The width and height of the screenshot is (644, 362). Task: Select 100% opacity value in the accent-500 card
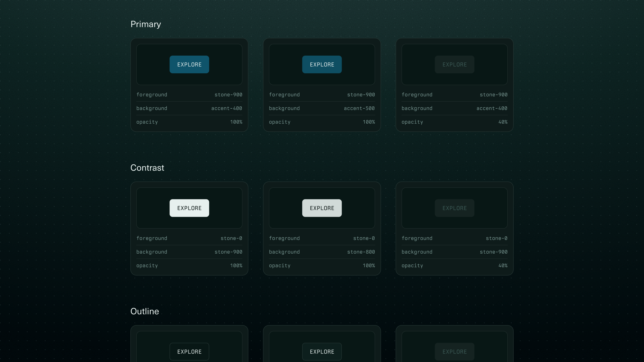click(x=369, y=122)
